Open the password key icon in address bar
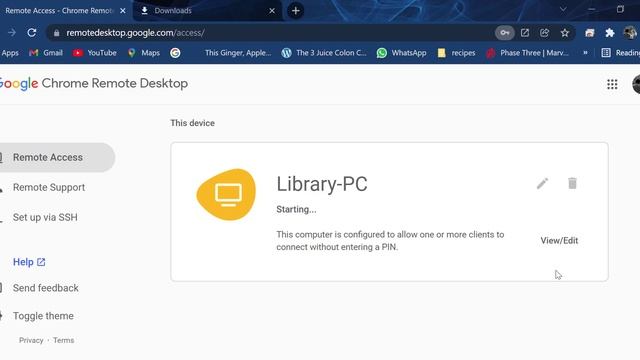Screen dimensions: 640x360 pos(504,33)
